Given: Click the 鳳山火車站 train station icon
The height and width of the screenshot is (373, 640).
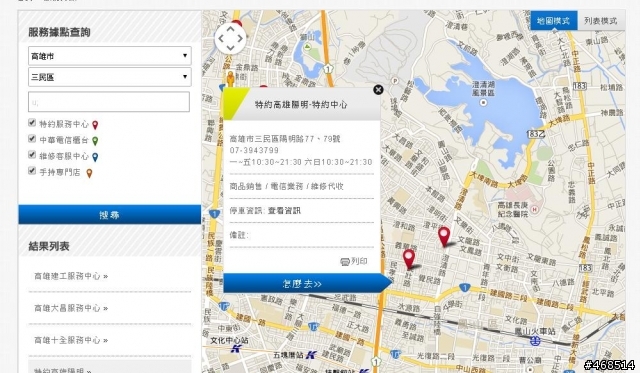Looking at the screenshot, I should coord(535,341).
